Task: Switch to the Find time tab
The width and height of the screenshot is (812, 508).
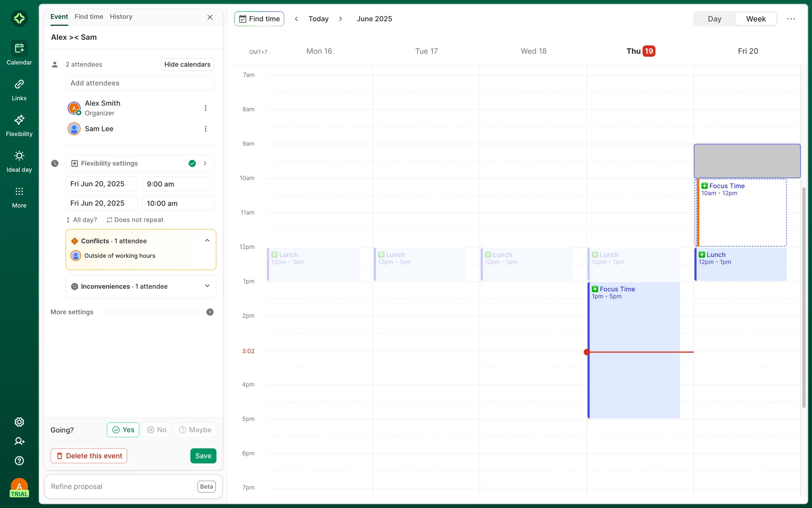Action: pos(89,17)
